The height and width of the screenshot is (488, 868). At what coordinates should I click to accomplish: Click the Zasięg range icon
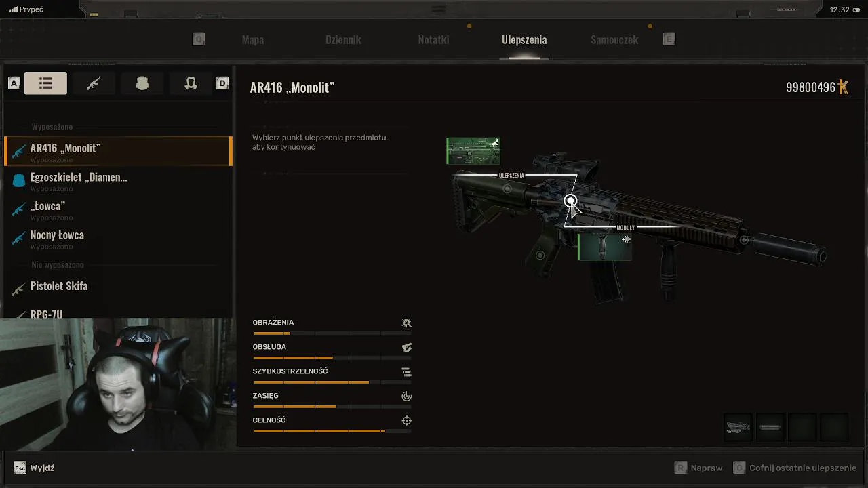(x=406, y=396)
